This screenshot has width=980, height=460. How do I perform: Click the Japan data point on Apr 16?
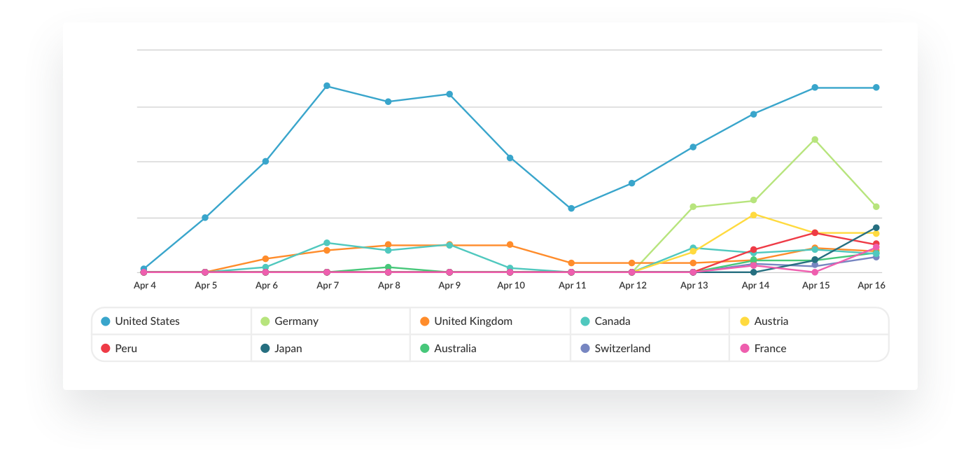(876, 228)
